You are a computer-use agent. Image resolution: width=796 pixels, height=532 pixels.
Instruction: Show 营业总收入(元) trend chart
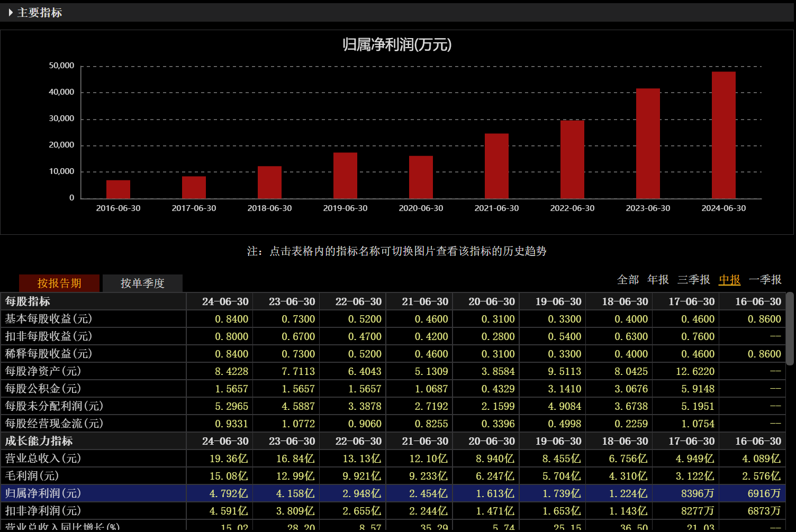(43, 458)
